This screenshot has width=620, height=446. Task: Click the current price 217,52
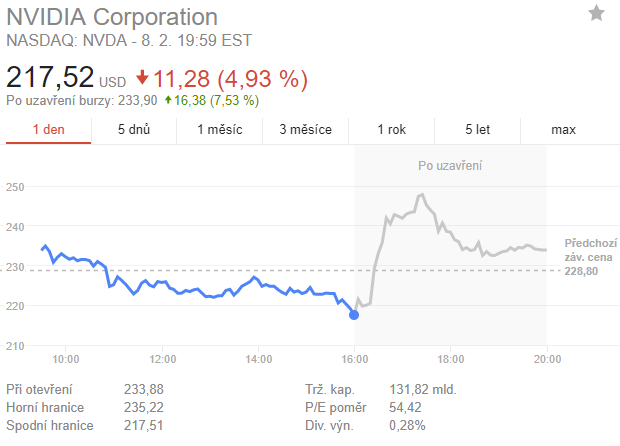(50, 77)
